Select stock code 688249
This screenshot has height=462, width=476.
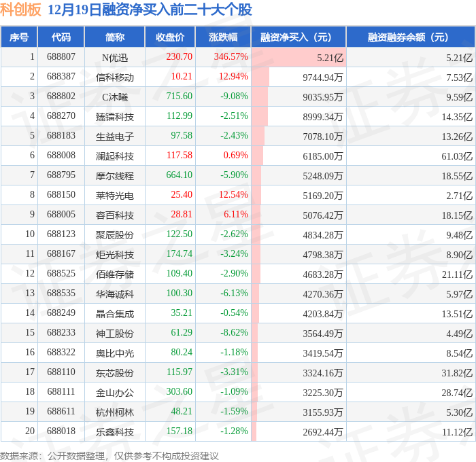click(x=61, y=313)
